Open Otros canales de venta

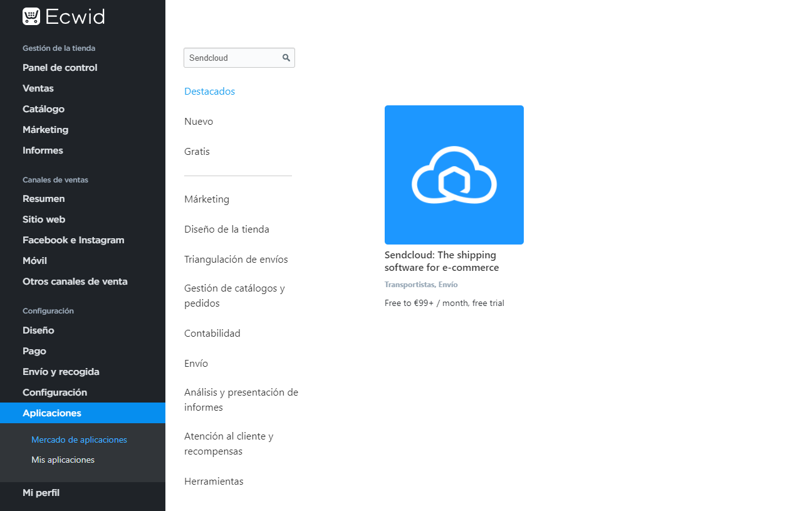pyautogui.click(x=75, y=282)
